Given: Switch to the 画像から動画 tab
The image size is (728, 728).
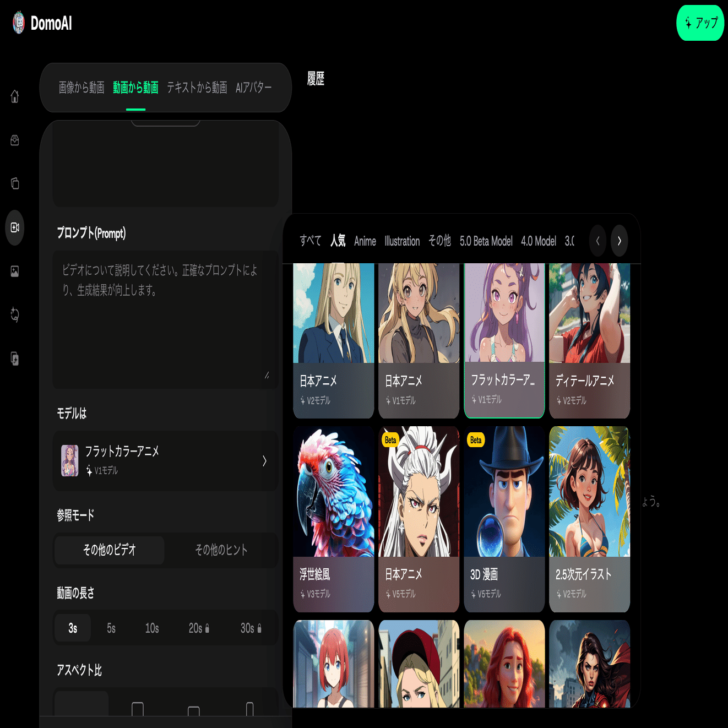Looking at the screenshot, I should tap(82, 88).
